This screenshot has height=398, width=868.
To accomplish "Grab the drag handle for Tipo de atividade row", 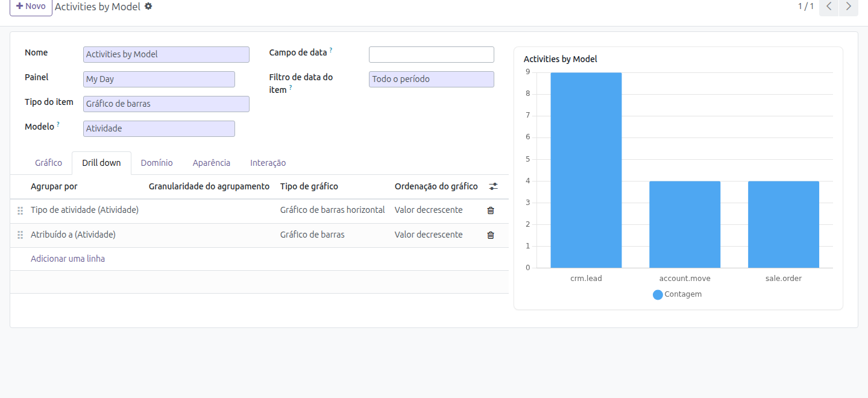I will (x=20, y=210).
